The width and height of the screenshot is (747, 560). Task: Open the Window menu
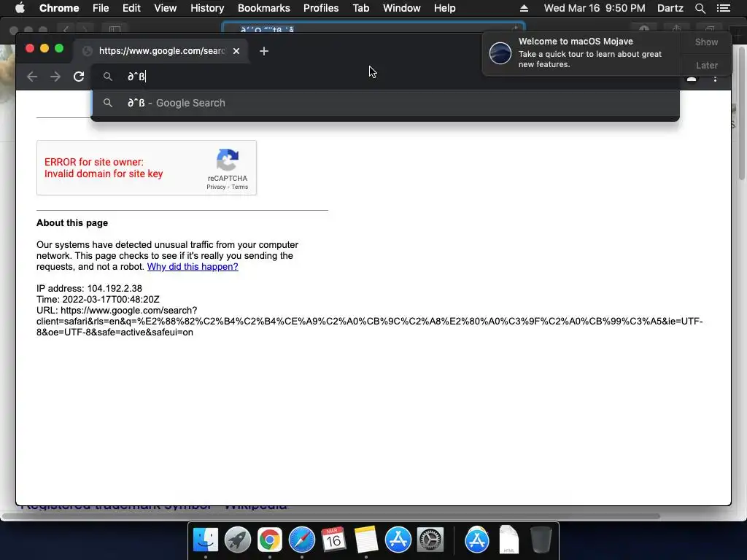(x=402, y=8)
